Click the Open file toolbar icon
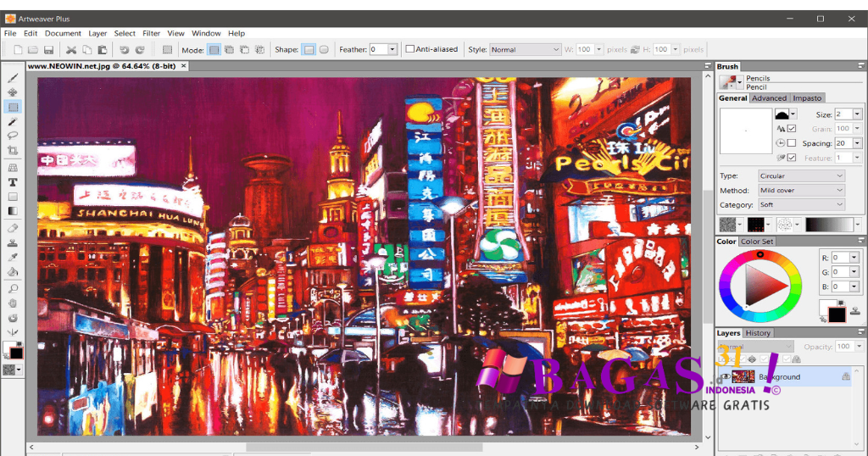 [x=33, y=50]
